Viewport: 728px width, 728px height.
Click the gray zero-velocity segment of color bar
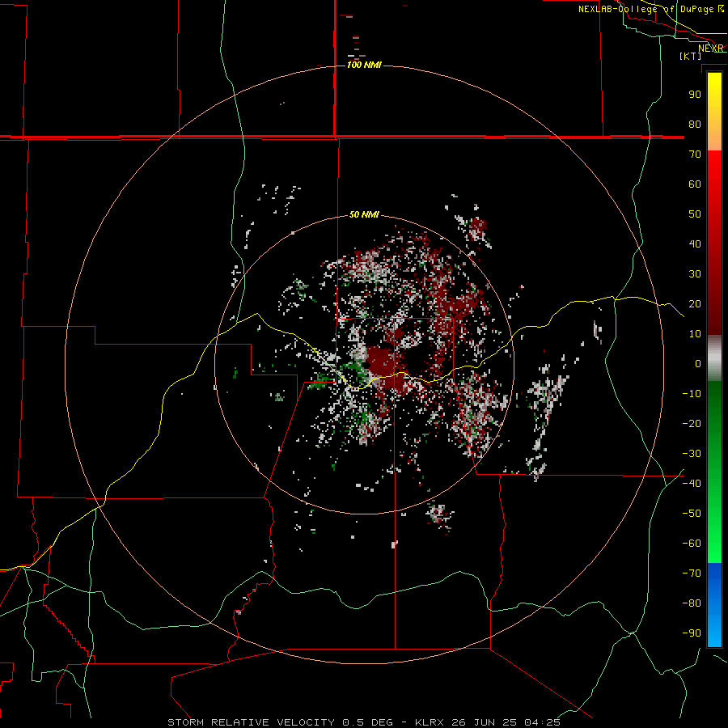click(714, 358)
